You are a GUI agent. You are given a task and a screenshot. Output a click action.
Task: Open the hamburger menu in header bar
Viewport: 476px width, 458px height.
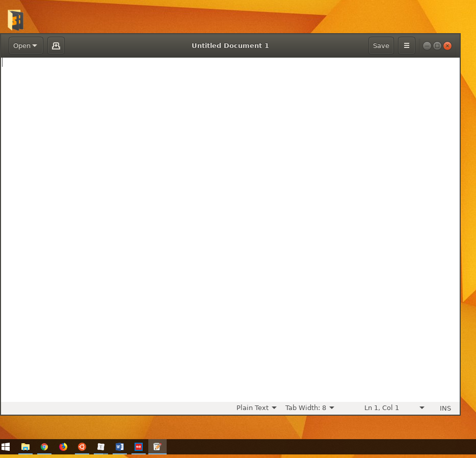pyautogui.click(x=406, y=46)
